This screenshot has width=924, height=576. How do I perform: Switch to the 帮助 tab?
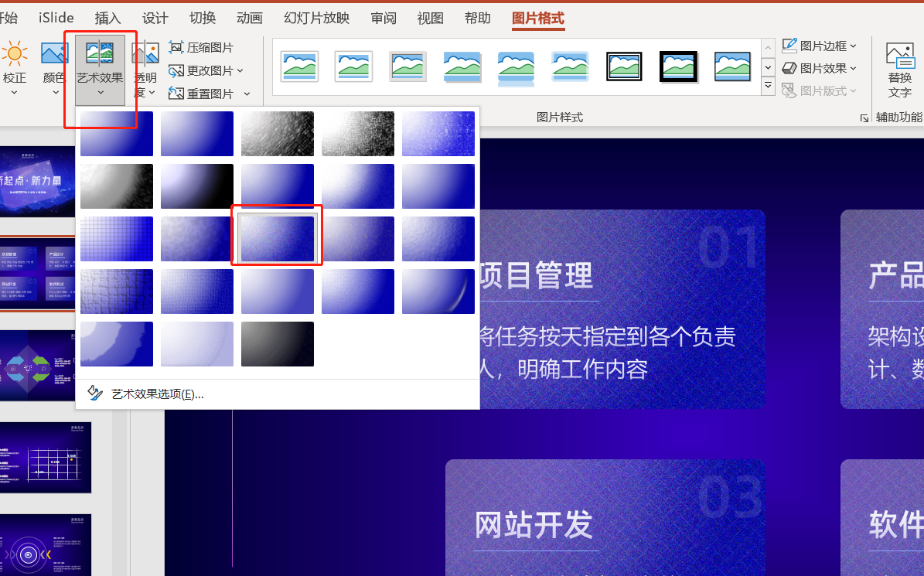click(x=477, y=18)
